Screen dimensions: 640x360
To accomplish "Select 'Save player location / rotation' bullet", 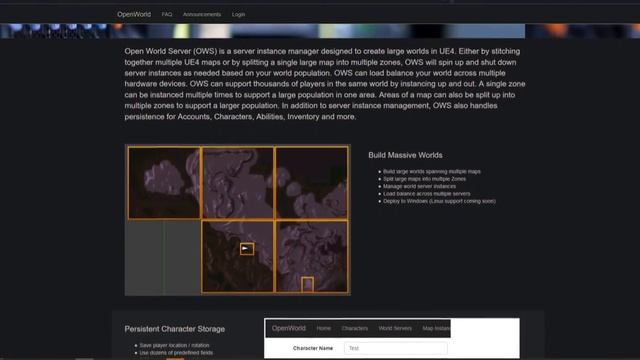I will tap(174, 345).
